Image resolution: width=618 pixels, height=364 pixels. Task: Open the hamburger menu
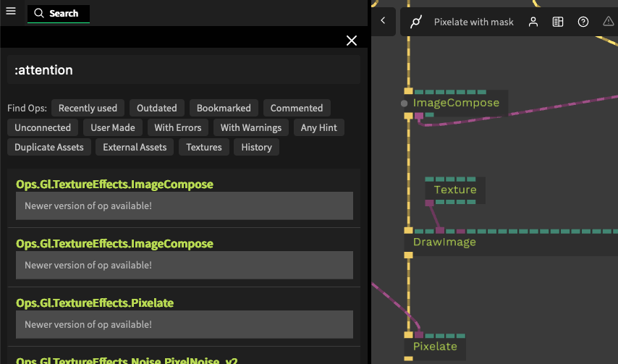[x=11, y=11]
